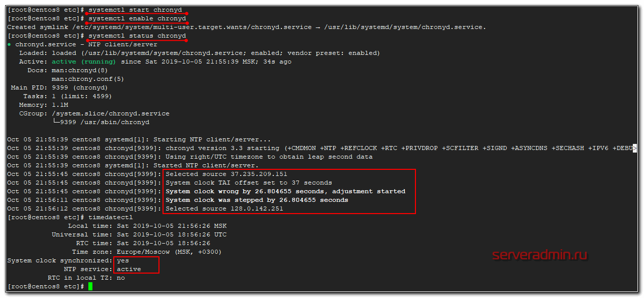Click the 'systemctl enable chronyd' command

[x=137, y=19]
